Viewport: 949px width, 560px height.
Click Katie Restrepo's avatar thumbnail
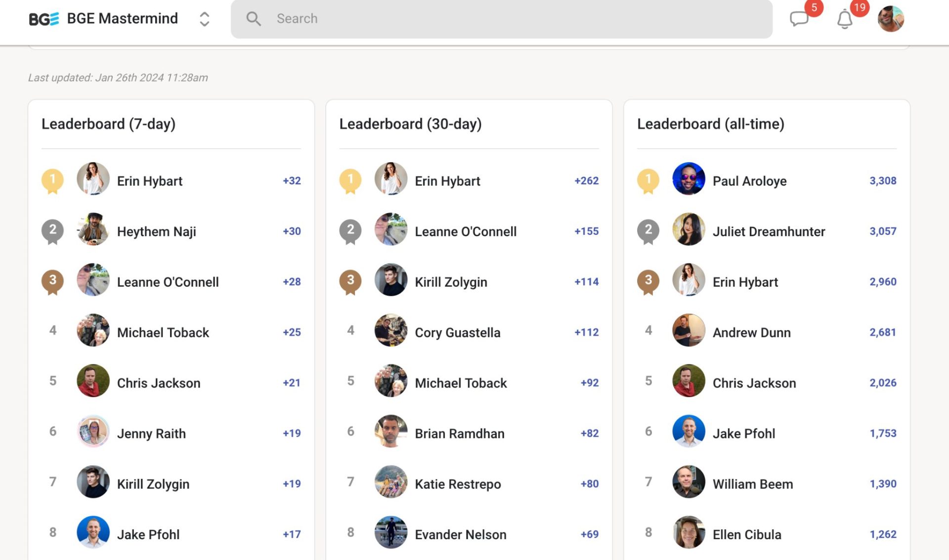[x=390, y=482]
